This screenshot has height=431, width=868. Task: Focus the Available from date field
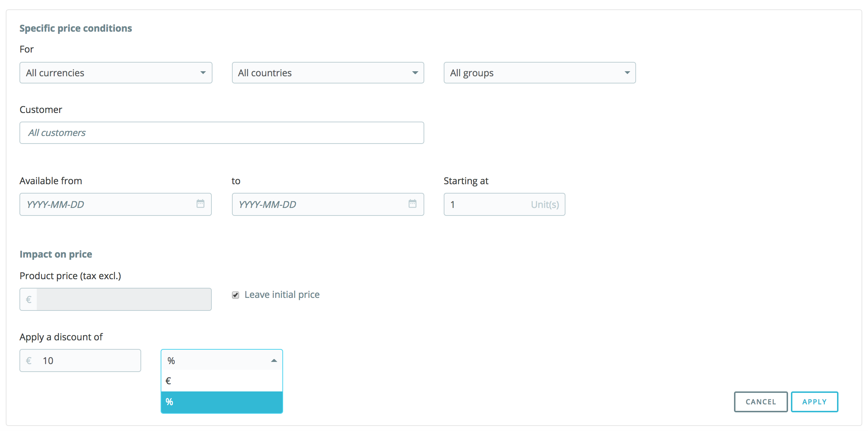[108, 204]
